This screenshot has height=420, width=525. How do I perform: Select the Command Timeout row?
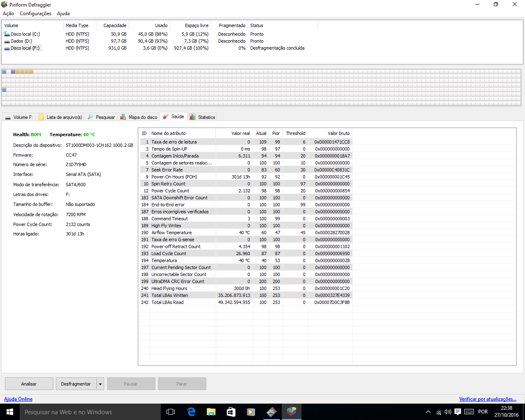click(x=245, y=219)
